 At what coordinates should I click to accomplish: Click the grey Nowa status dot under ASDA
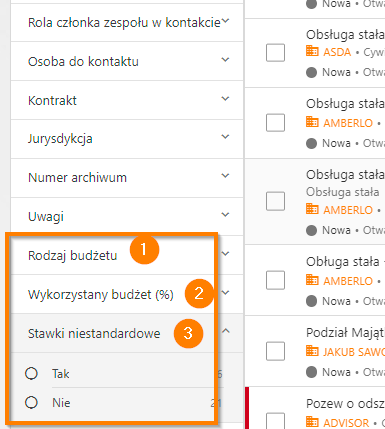(311, 72)
